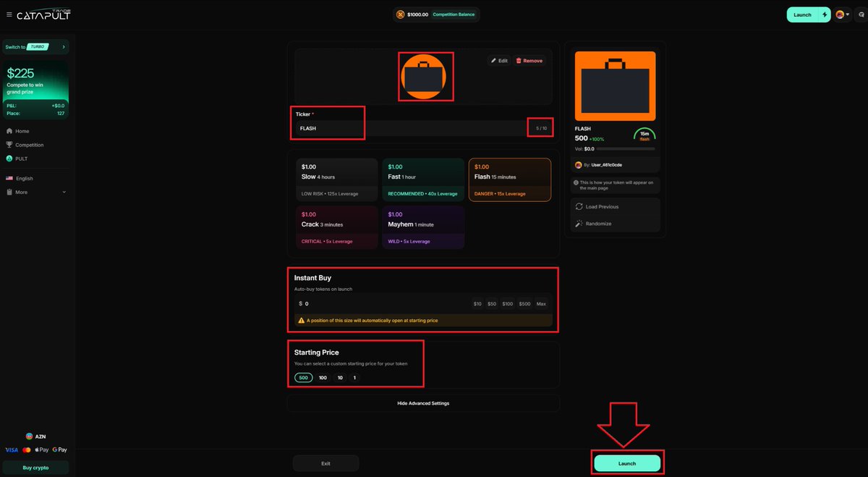Click the Google Pay logo
868x477 pixels.
[60, 449]
